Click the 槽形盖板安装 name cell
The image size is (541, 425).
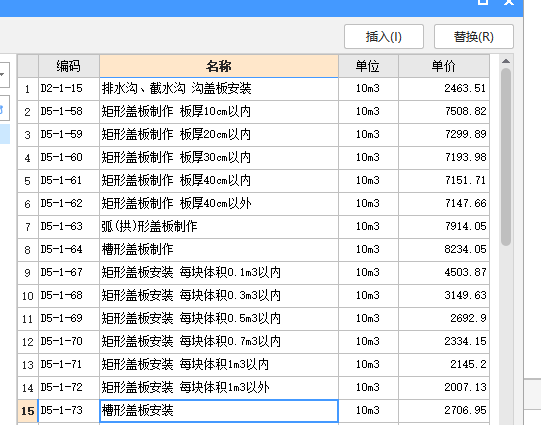(x=219, y=411)
